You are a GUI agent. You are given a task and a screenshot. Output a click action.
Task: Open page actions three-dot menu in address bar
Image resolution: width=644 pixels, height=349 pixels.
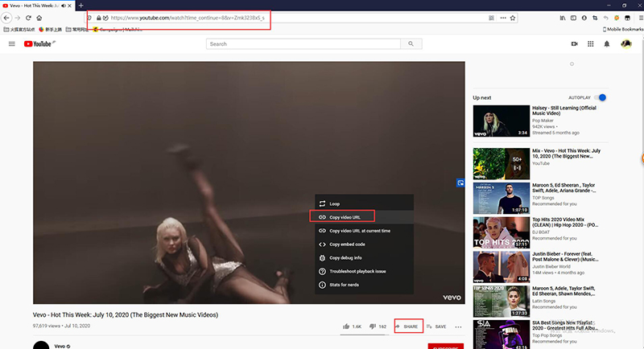click(502, 18)
